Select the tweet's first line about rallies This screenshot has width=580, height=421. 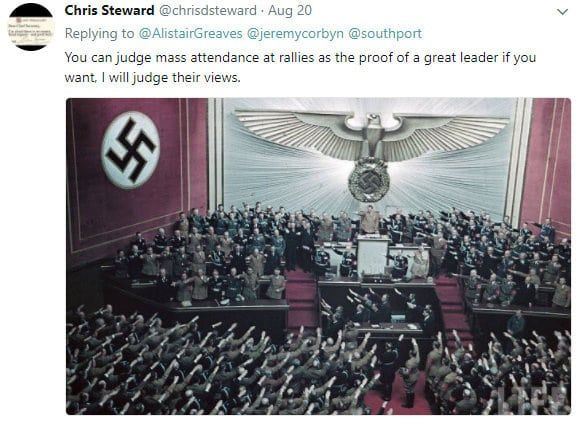[300, 58]
